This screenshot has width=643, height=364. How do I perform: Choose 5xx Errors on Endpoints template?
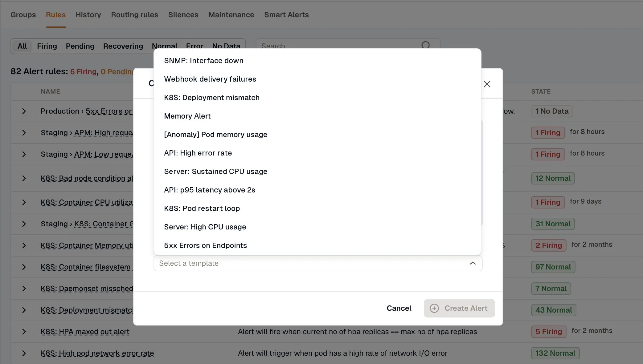317,245
